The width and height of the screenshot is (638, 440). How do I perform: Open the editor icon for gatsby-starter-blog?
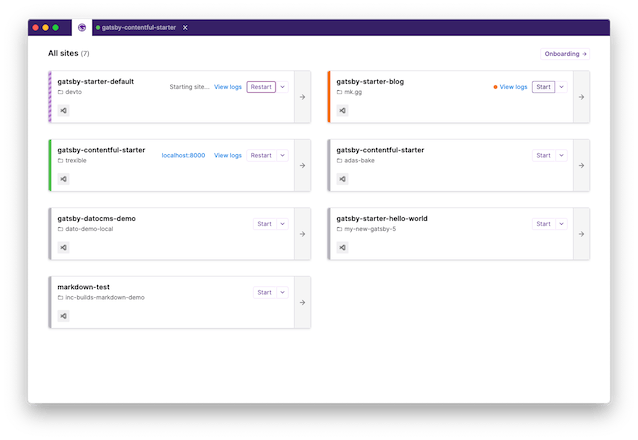pos(343,110)
